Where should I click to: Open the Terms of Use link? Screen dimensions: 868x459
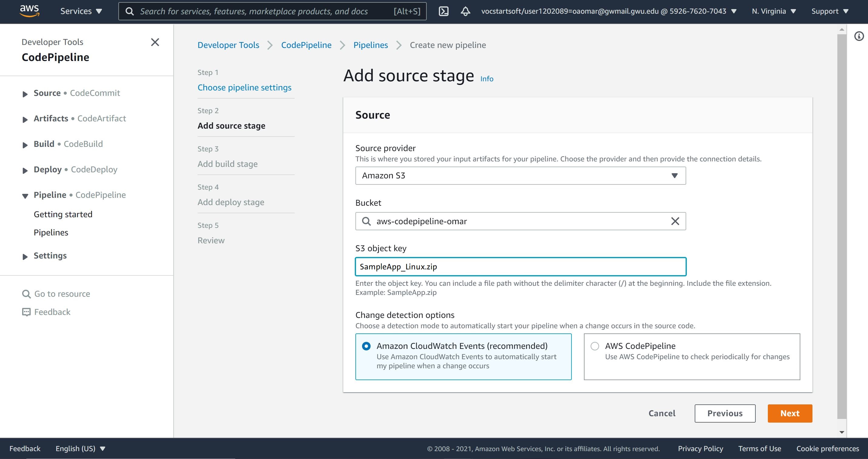[759, 449]
